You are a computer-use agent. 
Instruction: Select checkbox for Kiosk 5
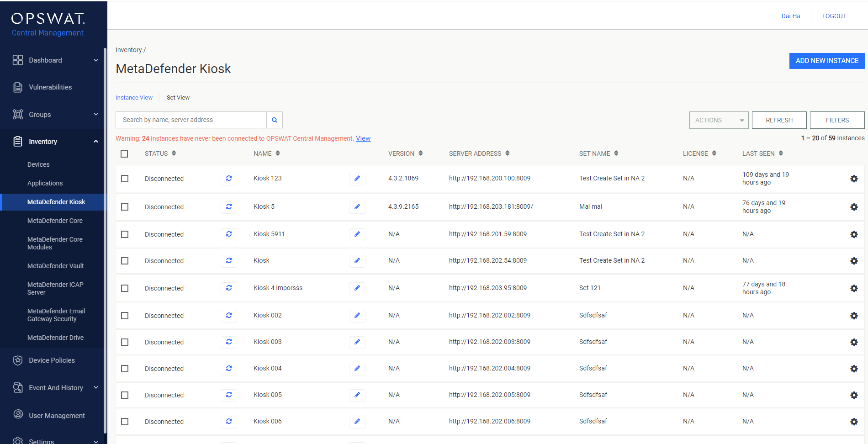(x=125, y=207)
